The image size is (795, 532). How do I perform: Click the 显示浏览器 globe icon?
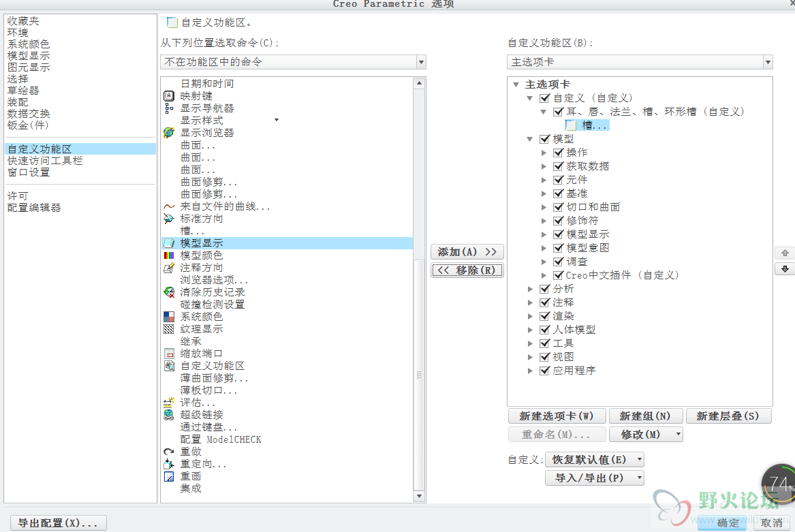pyautogui.click(x=169, y=132)
